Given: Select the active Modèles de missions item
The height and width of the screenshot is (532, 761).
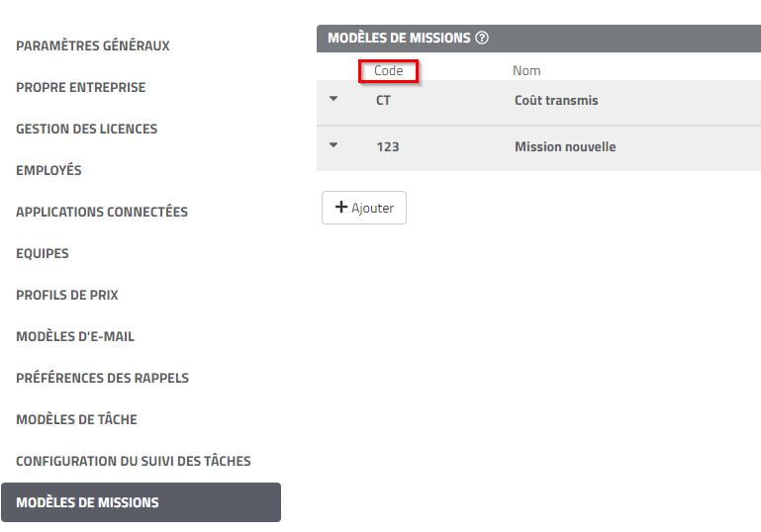Looking at the screenshot, I should tap(87, 502).
